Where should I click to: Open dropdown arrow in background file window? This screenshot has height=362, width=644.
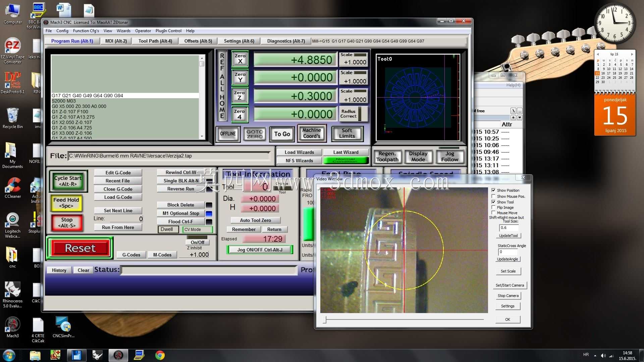[x=520, y=118]
